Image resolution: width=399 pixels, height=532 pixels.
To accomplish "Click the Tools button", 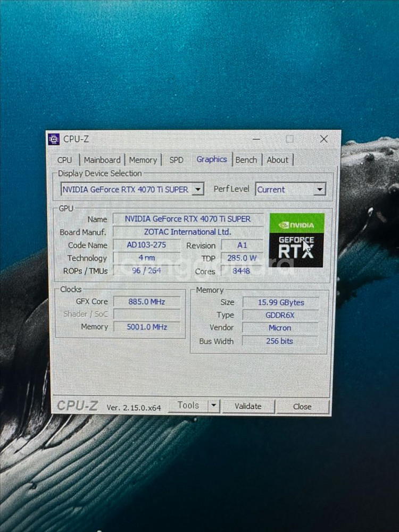I will (188, 406).
